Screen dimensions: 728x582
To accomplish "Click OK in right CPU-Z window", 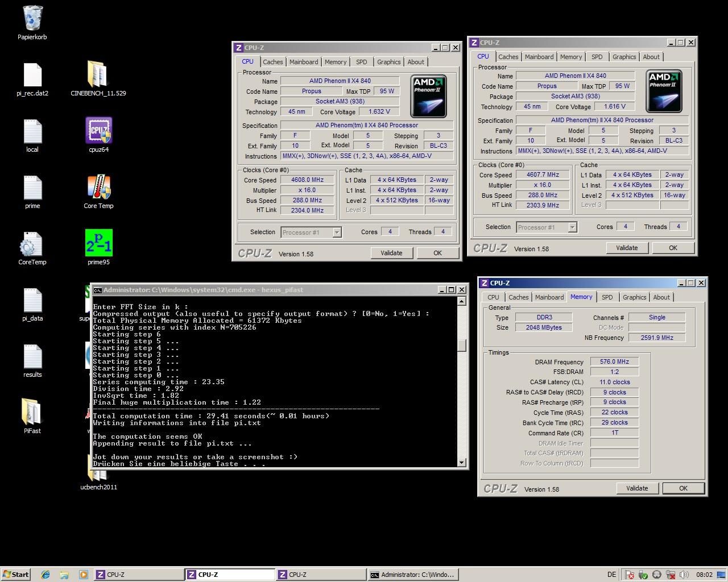I will tap(673, 248).
